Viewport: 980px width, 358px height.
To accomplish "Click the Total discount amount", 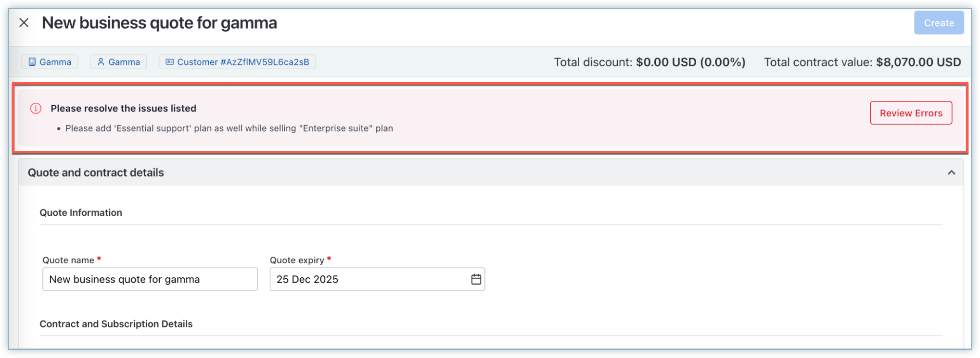I will click(x=690, y=62).
